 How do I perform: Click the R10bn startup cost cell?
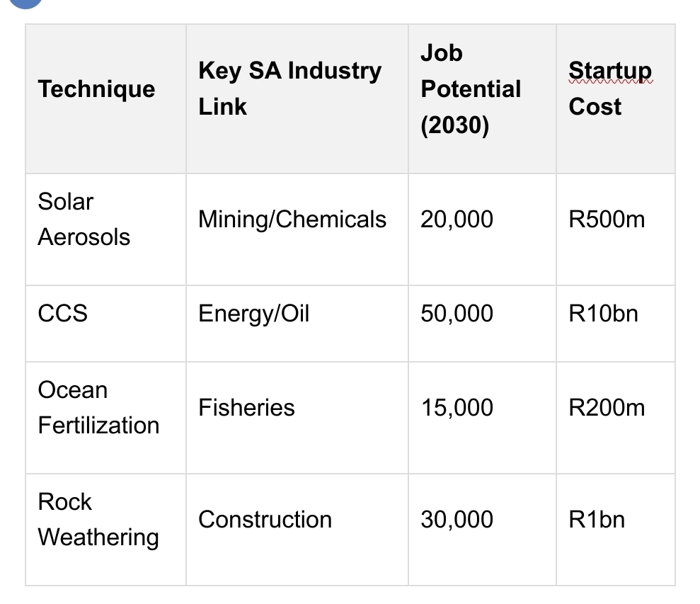point(603,313)
